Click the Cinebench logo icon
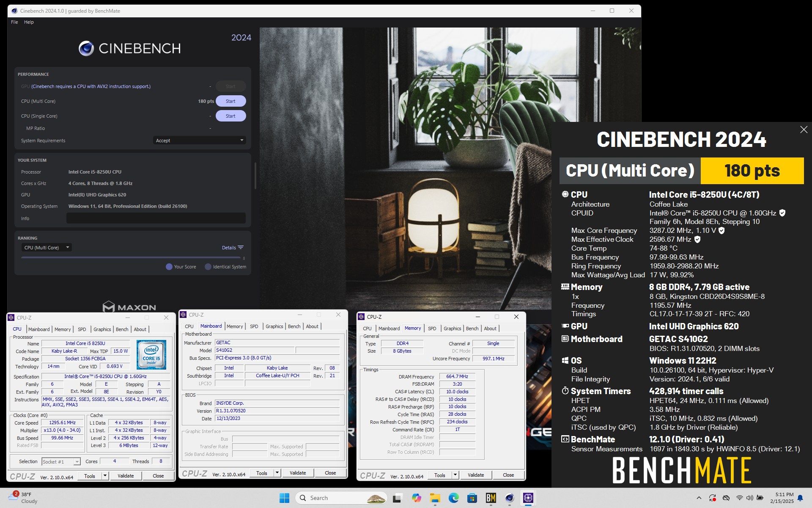 pos(86,48)
